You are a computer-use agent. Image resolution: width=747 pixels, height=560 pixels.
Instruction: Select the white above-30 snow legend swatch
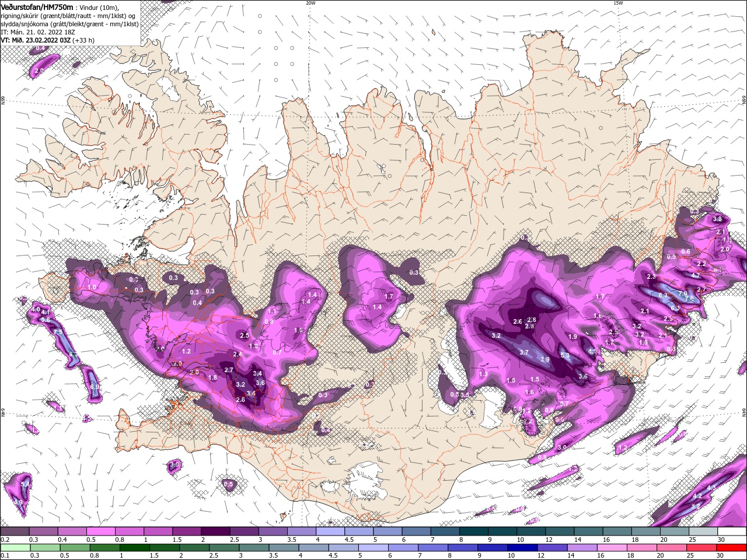pos(732,531)
